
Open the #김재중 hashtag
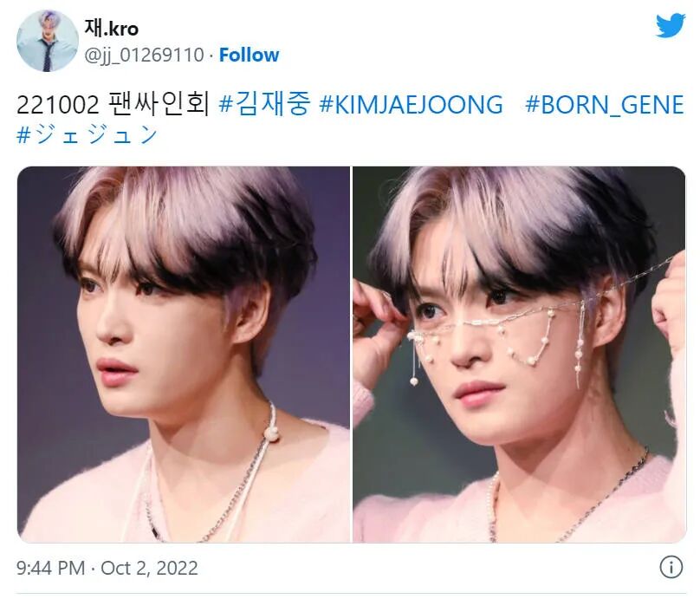[x=264, y=104]
